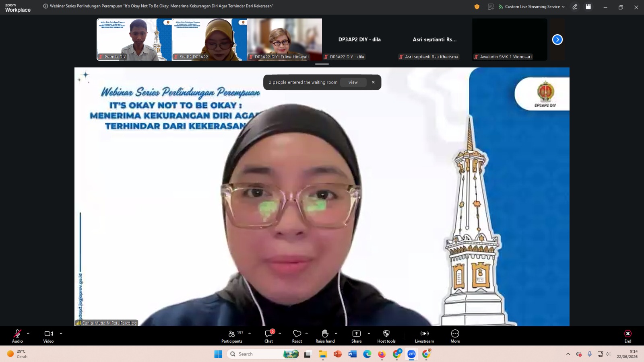This screenshot has width=644, height=362.
Task: Open Chrome with the B profile badge
Action: [397, 354]
